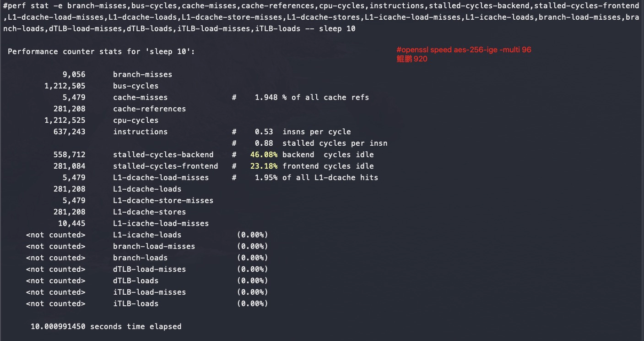644x341 pixels.
Task: Click the 0.88 stalled cycles per insn text
Action: [x=321, y=143]
